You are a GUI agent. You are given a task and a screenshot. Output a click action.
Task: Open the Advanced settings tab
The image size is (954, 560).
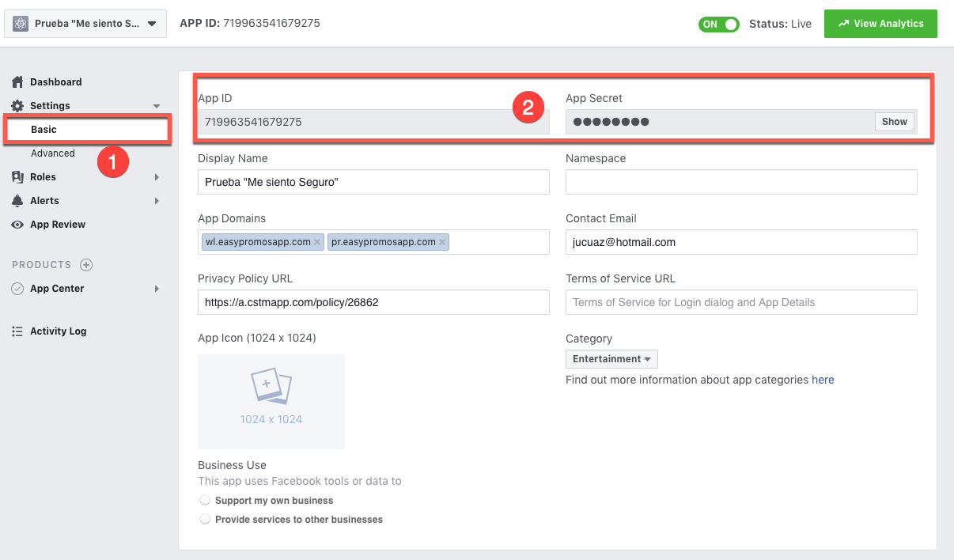point(54,153)
